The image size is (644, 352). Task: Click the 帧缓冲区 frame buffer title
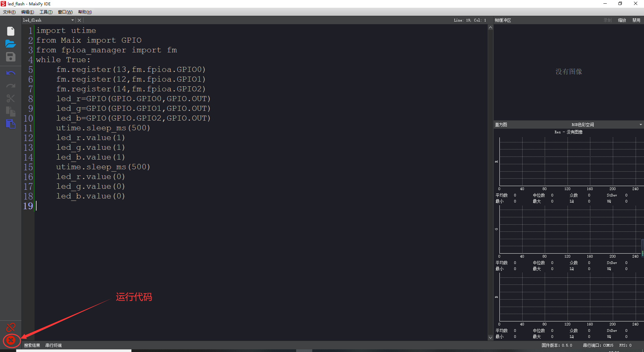pyautogui.click(x=503, y=20)
